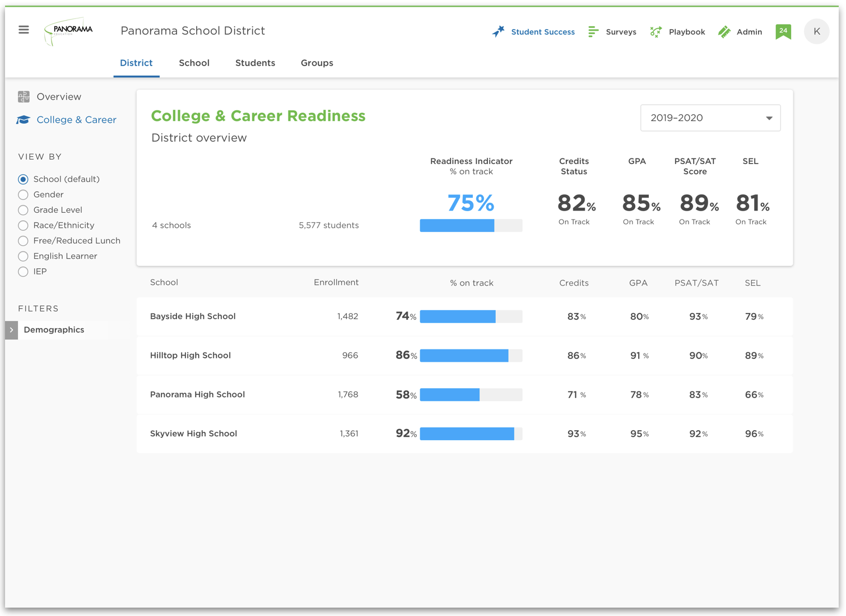This screenshot has height=616, width=846.
Task: Expand the Demographics filter chevron
Action: coord(11,330)
